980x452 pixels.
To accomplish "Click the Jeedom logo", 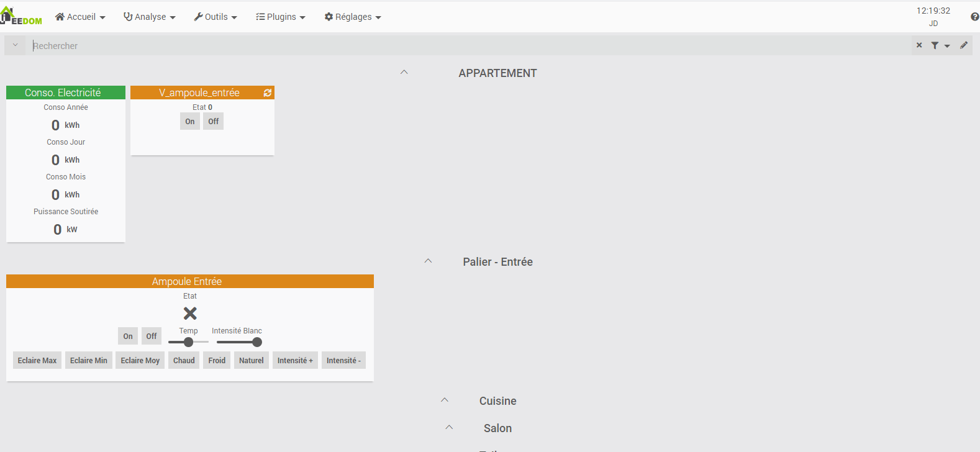I will coord(21,16).
